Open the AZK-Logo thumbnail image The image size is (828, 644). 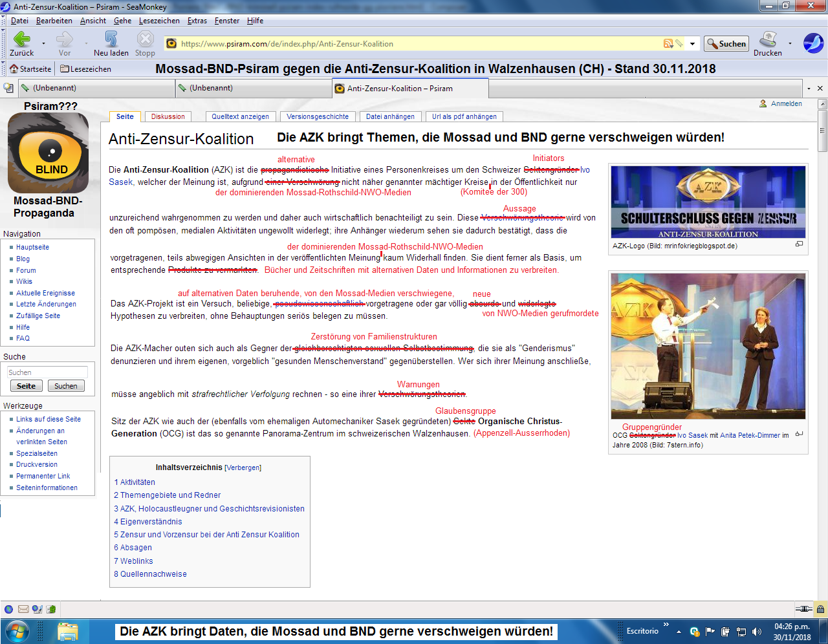[708, 202]
